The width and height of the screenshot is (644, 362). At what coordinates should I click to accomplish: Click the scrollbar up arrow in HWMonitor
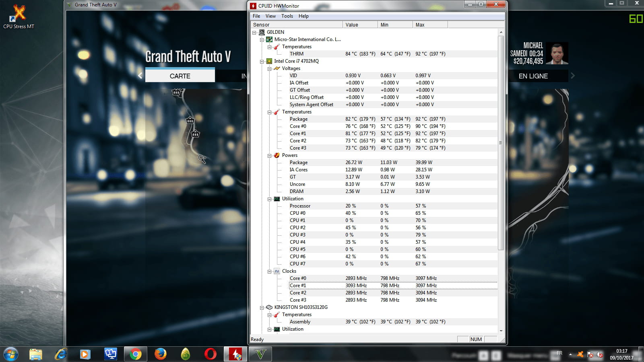point(501,32)
